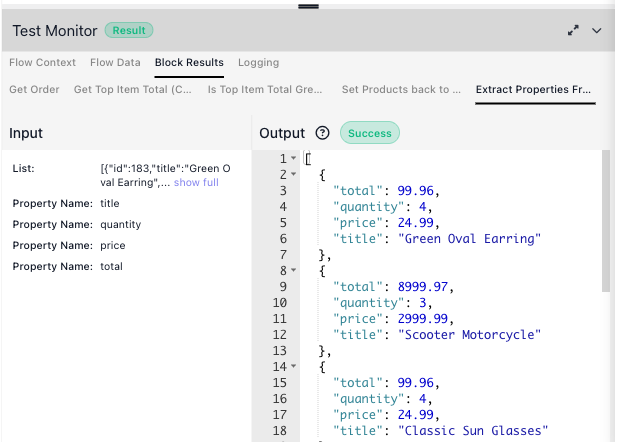The width and height of the screenshot is (617, 442).
Task: Expand Test Monitor to full screen
Action: [x=573, y=30]
